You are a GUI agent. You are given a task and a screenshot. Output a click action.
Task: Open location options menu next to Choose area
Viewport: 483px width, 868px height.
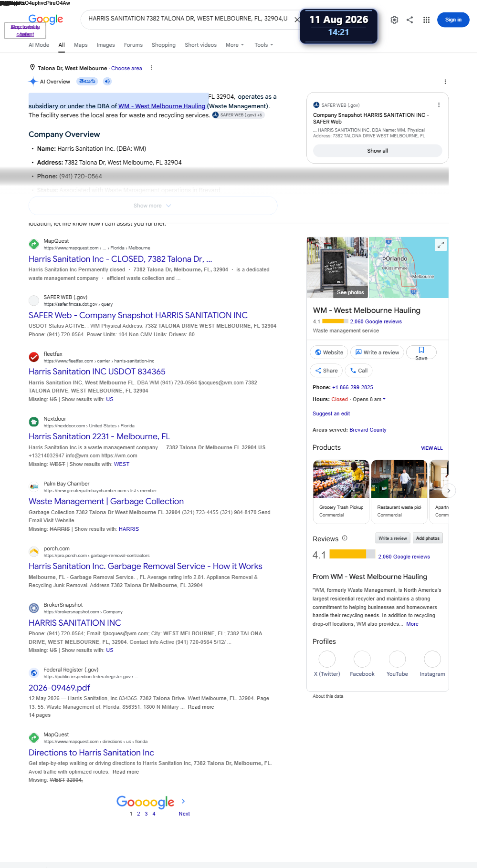click(151, 68)
